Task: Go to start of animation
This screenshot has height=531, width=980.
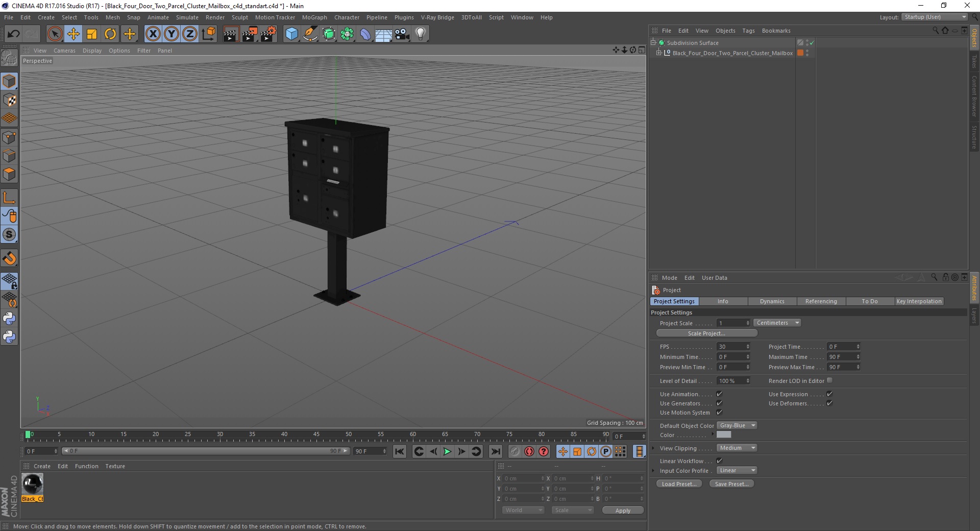Action: pyautogui.click(x=400, y=451)
